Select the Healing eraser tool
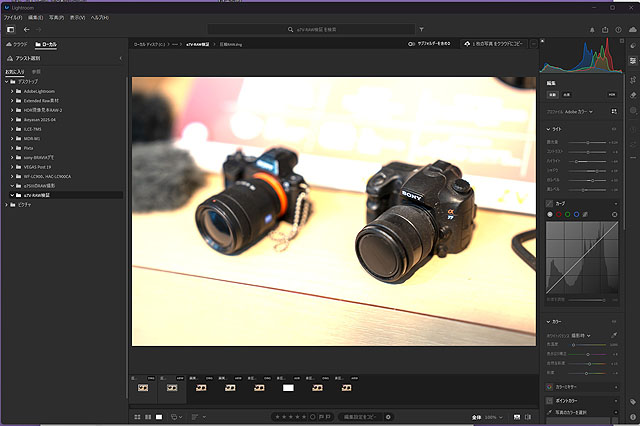 click(633, 95)
